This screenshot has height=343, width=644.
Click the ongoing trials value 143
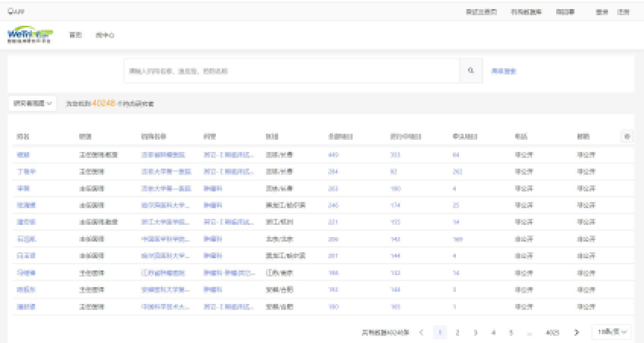(x=396, y=239)
